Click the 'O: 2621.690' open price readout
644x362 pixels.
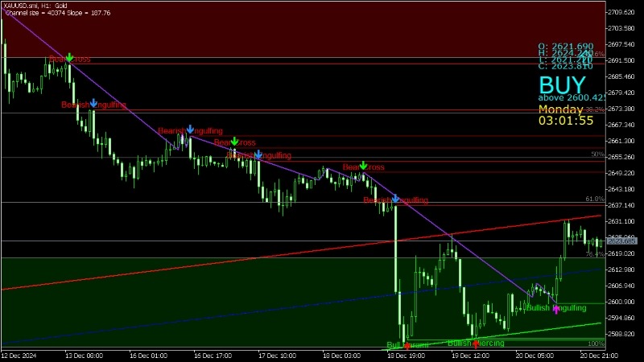pos(566,46)
